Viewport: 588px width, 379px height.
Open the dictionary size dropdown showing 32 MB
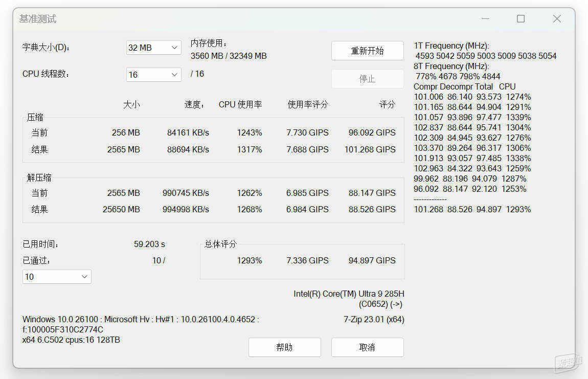pyautogui.click(x=154, y=48)
